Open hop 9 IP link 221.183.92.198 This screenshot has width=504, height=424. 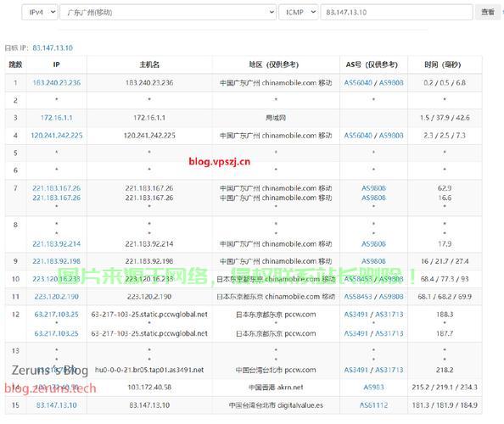click(x=57, y=261)
